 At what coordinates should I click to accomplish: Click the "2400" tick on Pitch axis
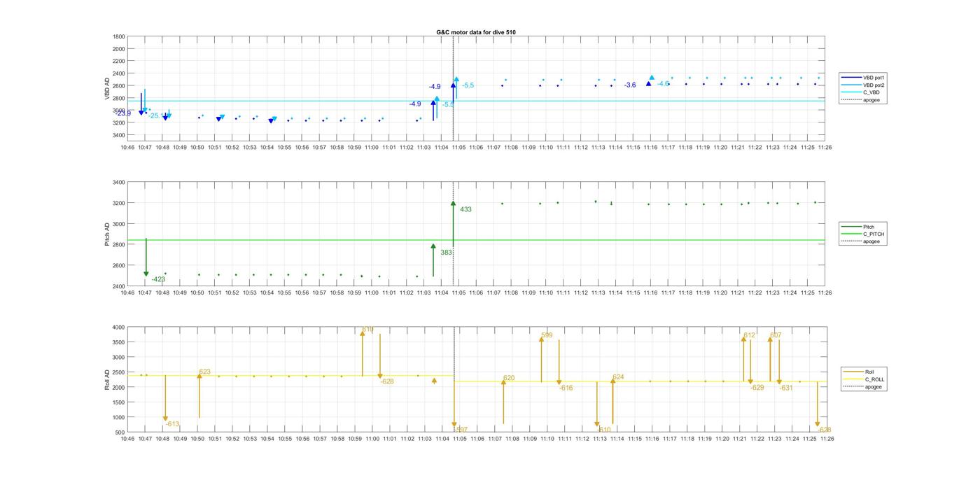(119, 286)
